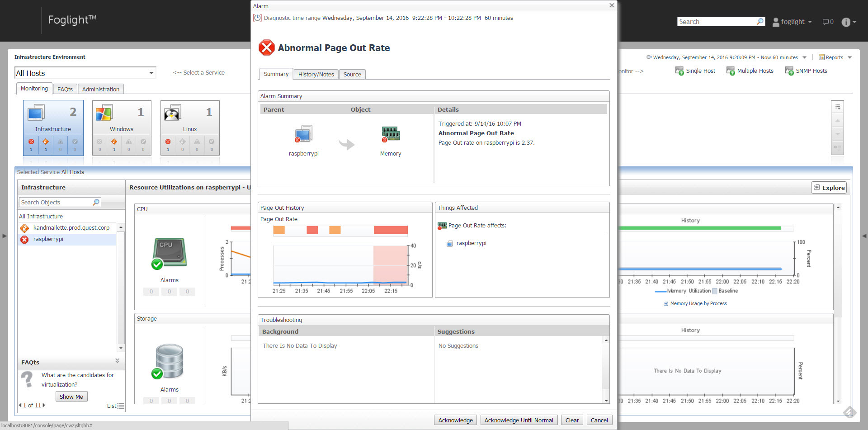Viewport: 868px width, 430px height.
Task: Click the Show Me button
Action: (x=71, y=397)
